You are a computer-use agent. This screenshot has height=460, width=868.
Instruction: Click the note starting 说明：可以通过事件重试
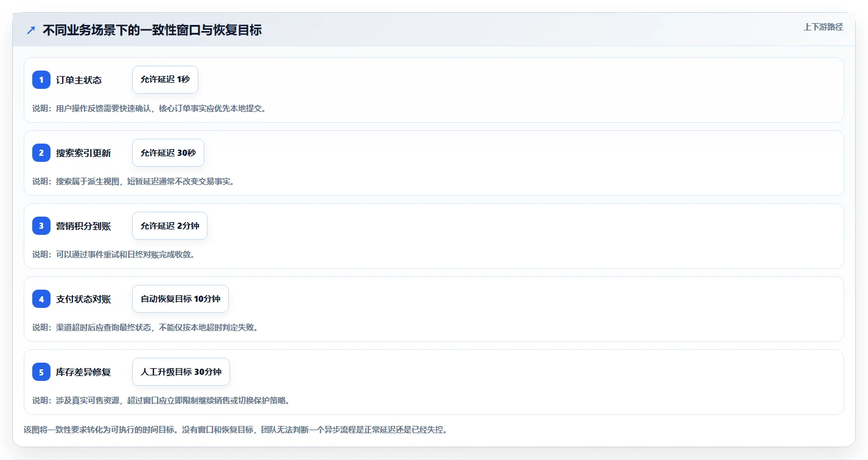point(113,254)
